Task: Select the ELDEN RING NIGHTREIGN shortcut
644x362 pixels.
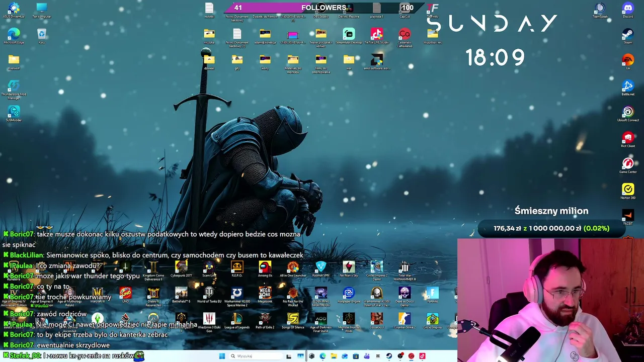Action: (x=320, y=297)
